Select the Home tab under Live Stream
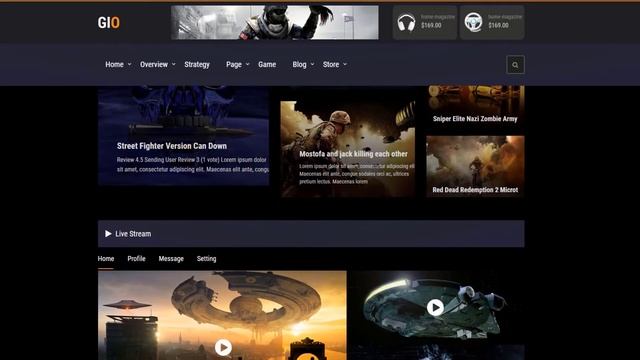Image resolution: width=640 pixels, height=360 pixels. [x=106, y=259]
